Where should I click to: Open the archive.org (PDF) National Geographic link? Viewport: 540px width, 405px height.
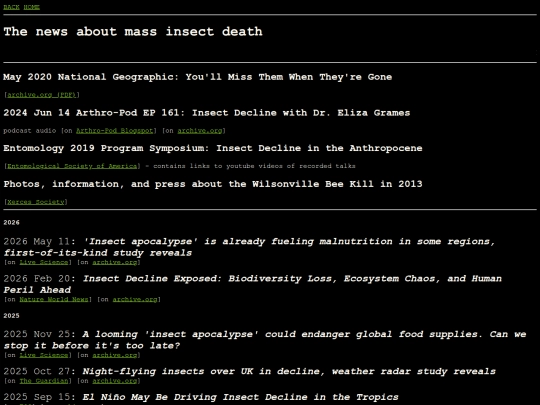click(x=42, y=95)
